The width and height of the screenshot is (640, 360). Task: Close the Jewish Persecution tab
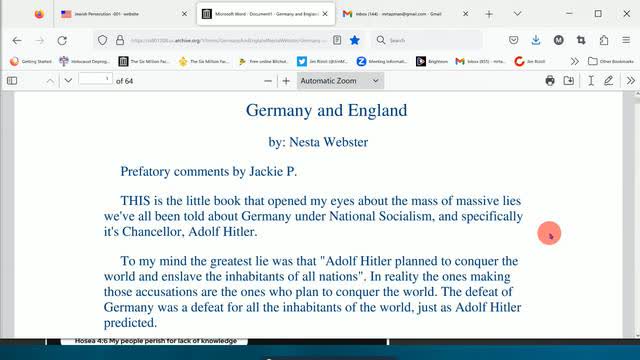coord(184,14)
